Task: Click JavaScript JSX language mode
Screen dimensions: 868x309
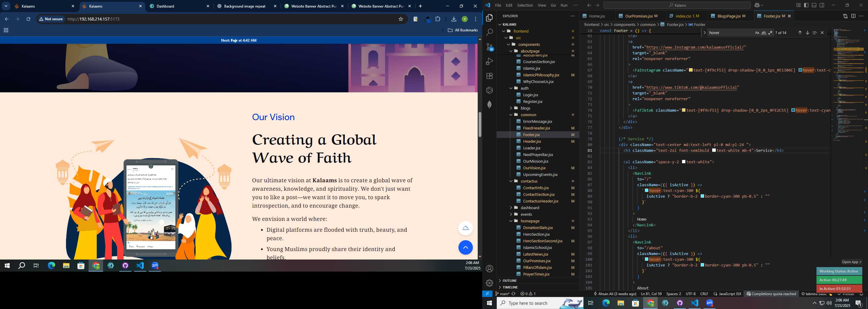Action: tap(727, 294)
